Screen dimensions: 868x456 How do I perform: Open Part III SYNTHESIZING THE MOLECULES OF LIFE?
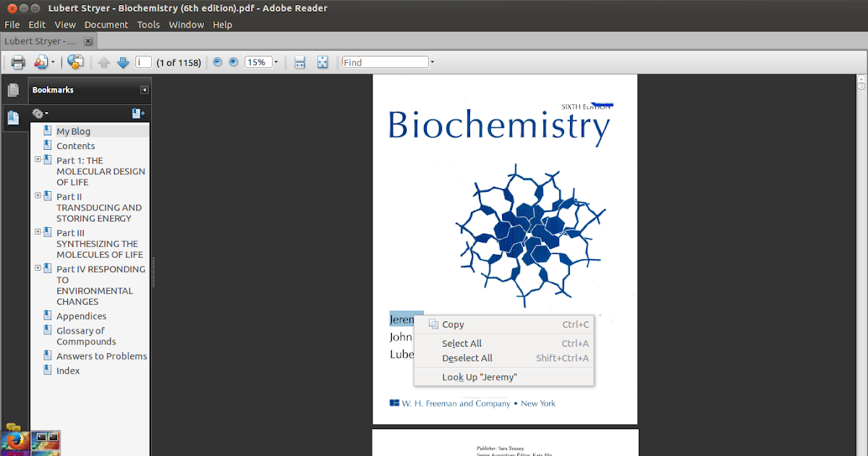(100, 243)
